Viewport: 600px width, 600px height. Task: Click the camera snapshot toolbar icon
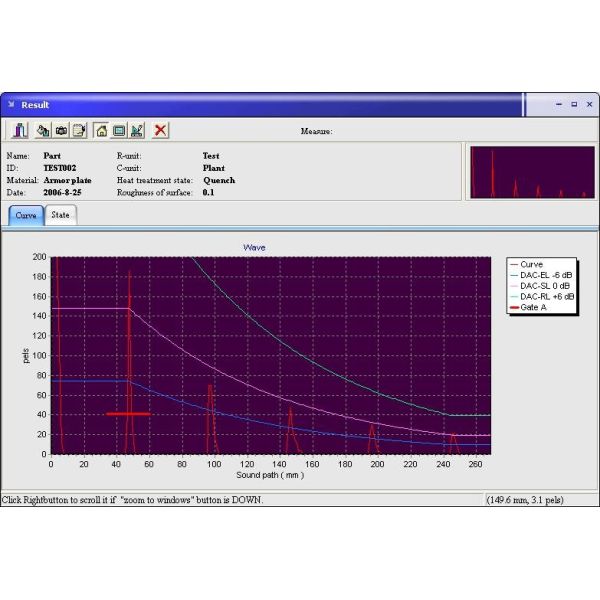pyautogui.click(x=60, y=130)
